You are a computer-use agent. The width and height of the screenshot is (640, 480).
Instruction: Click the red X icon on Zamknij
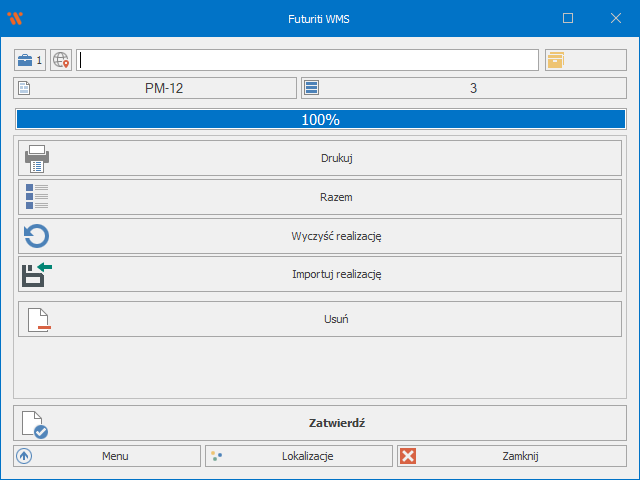pos(408,456)
